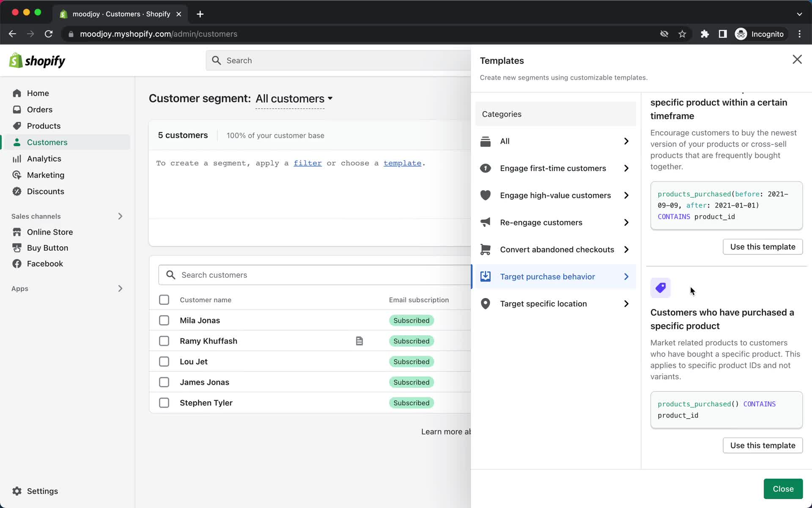Click chevron next to Convert abandoned checkouts
This screenshot has height=508, width=812.
[626, 250]
